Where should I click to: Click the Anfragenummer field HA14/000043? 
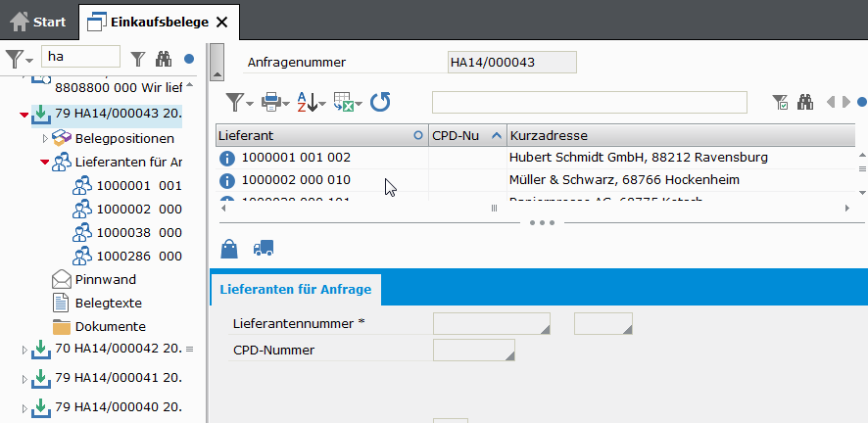[x=512, y=62]
